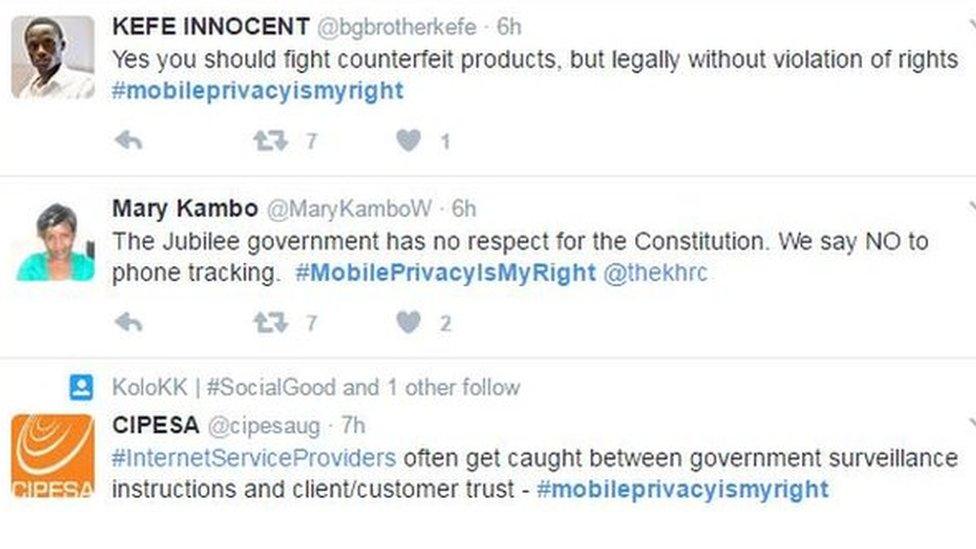Click the CIPESA orange logo avatar
Viewport: 976px width, 549px height.
(x=53, y=455)
